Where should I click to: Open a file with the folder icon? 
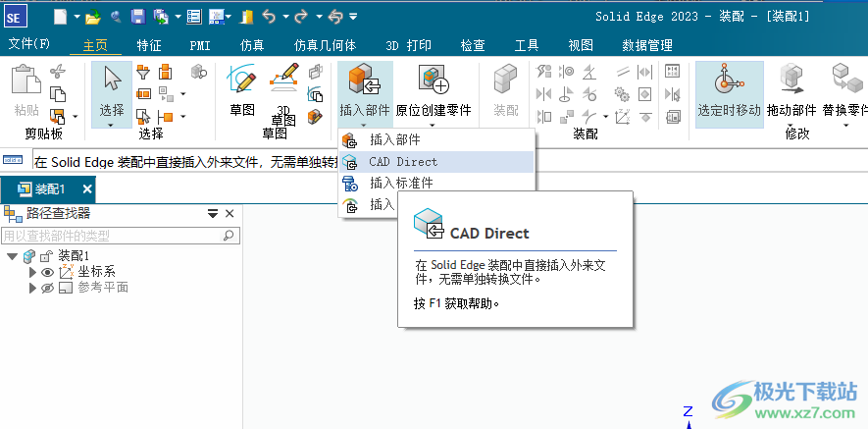pyautogui.click(x=92, y=18)
